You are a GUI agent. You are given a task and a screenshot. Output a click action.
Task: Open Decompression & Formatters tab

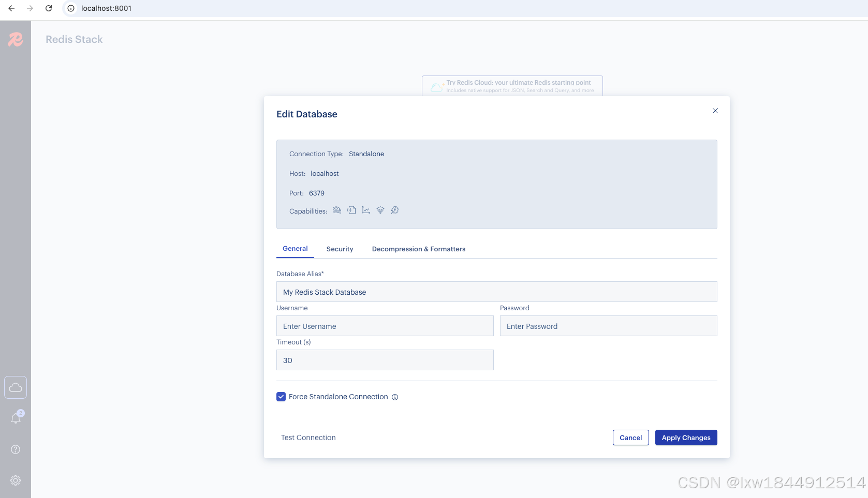(419, 249)
